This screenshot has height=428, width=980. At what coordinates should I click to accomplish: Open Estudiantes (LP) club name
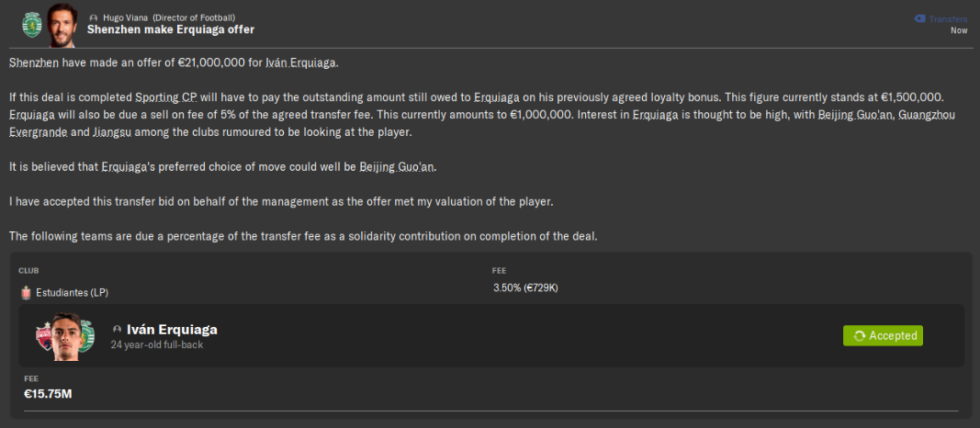[x=72, y=293]
